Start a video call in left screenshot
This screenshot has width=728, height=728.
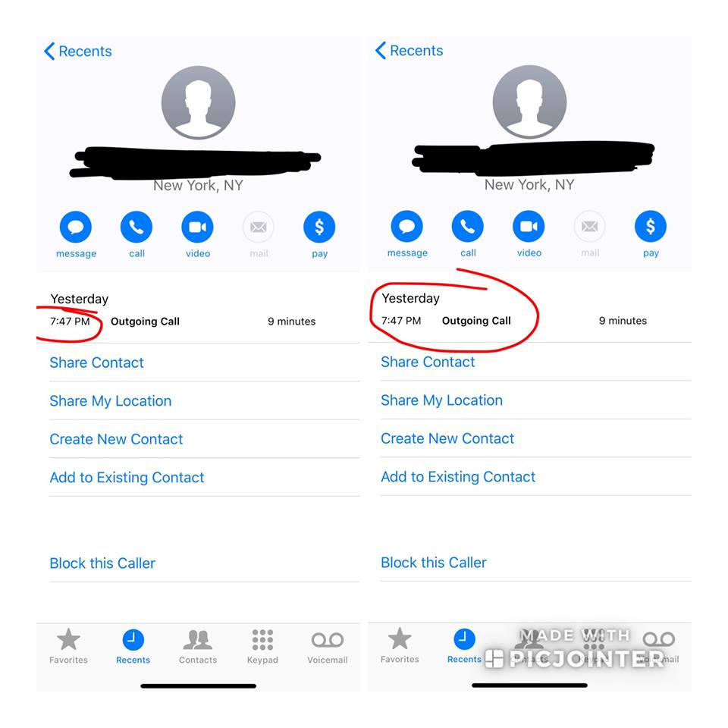point(197,227)
